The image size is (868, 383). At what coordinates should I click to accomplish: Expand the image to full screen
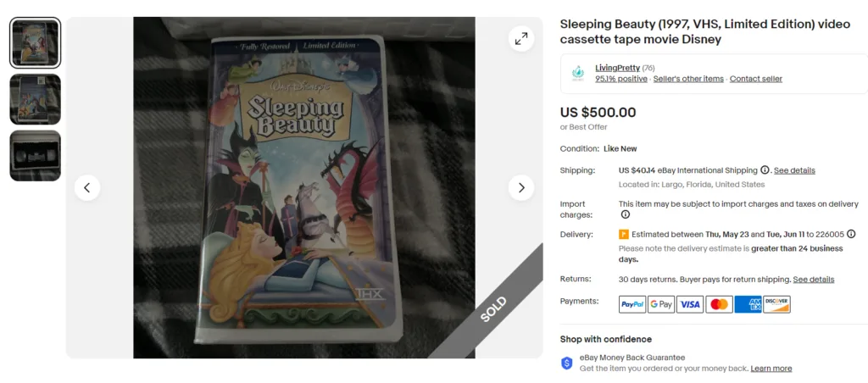tap(521, 39)
